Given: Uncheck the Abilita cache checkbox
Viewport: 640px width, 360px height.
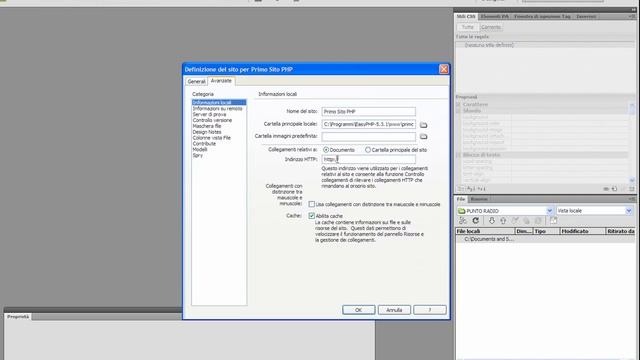Looking at the screenshot, I should point(312,216).
